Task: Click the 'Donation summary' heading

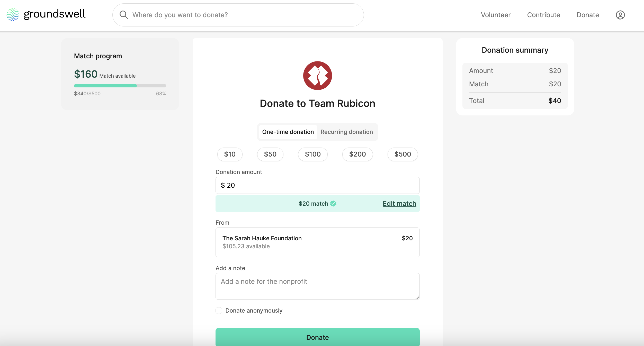Action: point(515,50)
